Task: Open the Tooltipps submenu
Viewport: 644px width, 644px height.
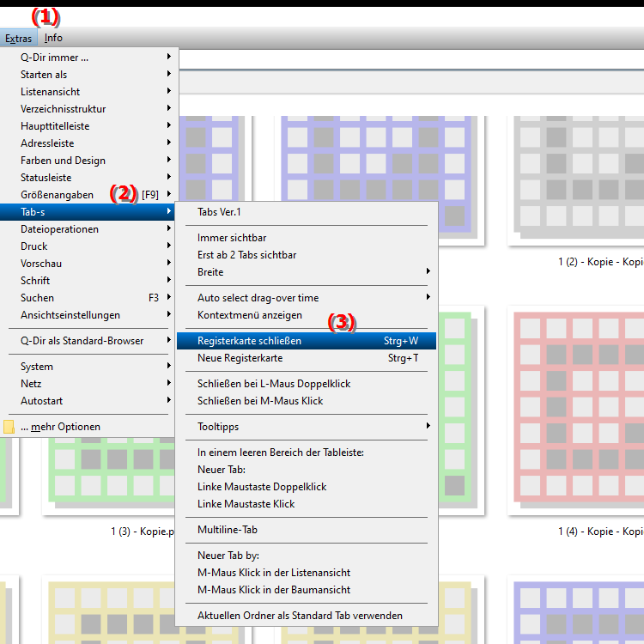Action: (x=307, y=427)
